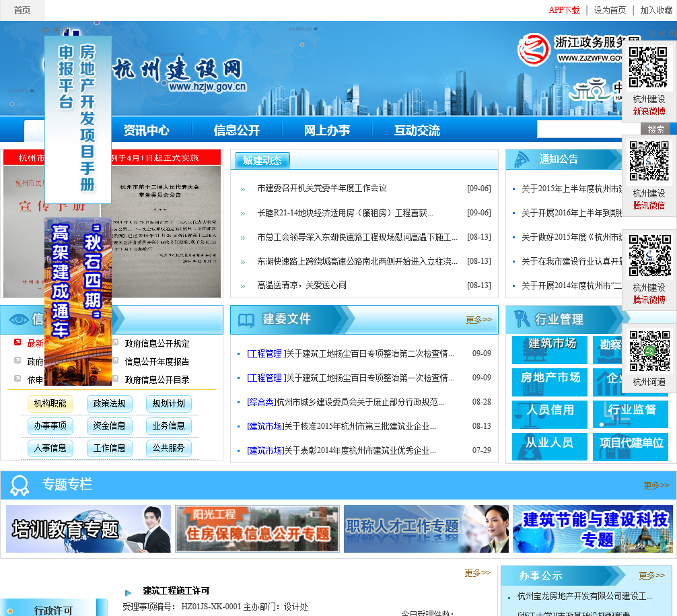Open the 杭州建设 腾讯微信 QR code
The width and height of the screenshot is (677, 616).
point(649,176)
